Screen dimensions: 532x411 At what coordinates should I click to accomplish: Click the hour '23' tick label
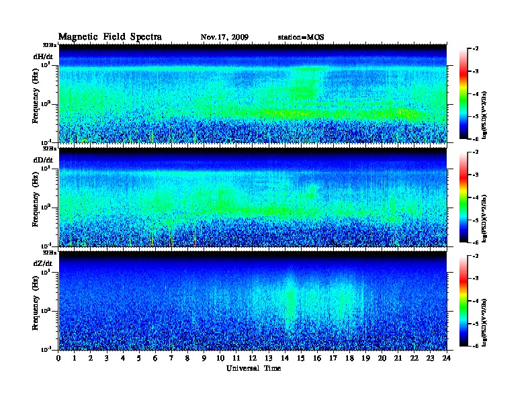click(431, 358)
